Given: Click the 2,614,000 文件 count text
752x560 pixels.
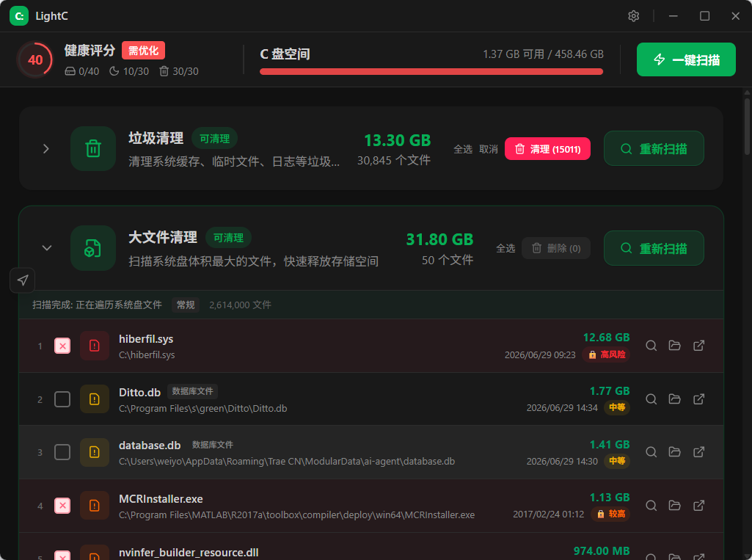Looking at the screenshot, I should (x=241, y=305).
